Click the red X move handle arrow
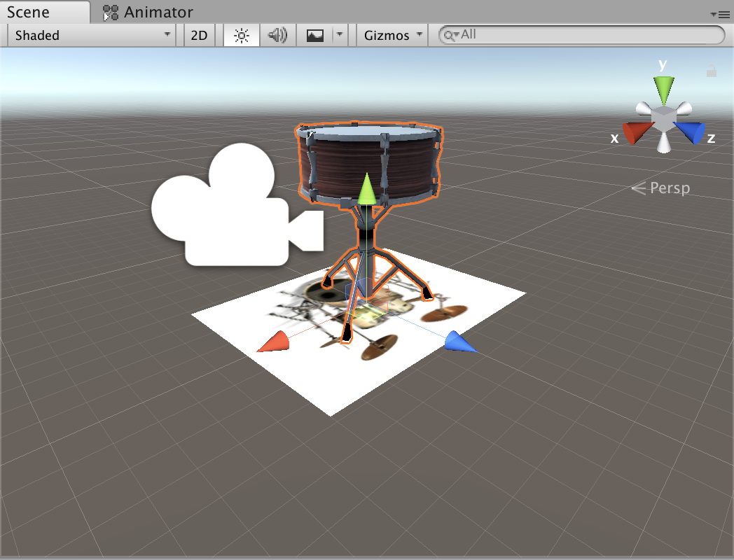 [x=273, y=342]
